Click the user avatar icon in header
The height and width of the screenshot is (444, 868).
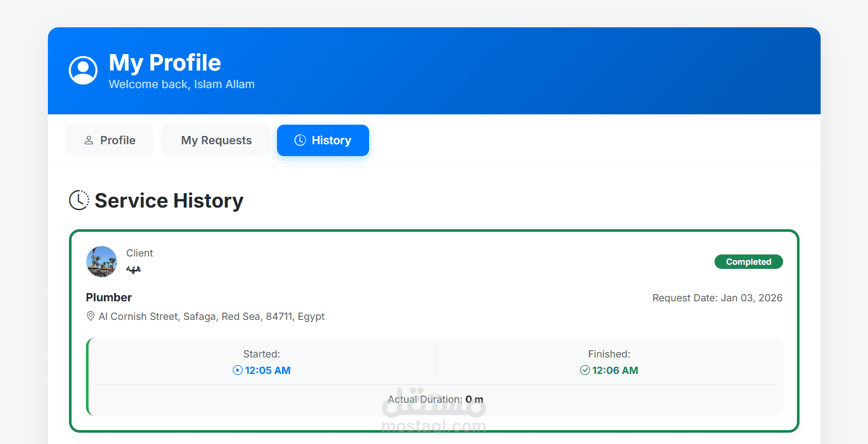point(83,70)
